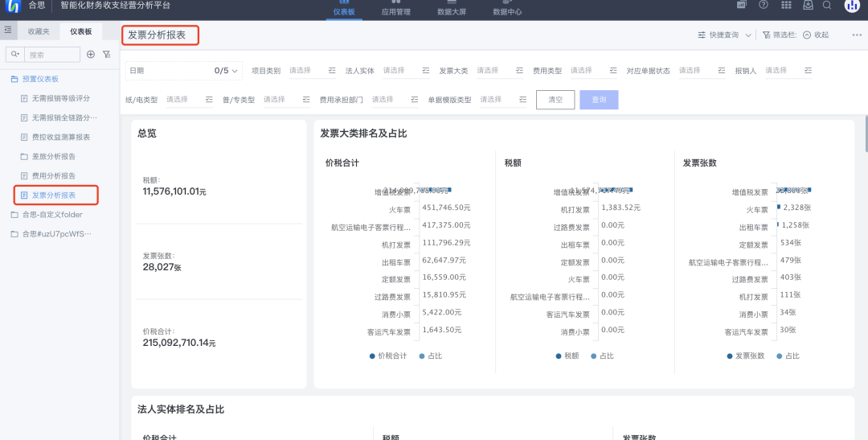868x440 pixels.
Task: Click the 法人实体 list selector icon
Action: tap(426, 70)
